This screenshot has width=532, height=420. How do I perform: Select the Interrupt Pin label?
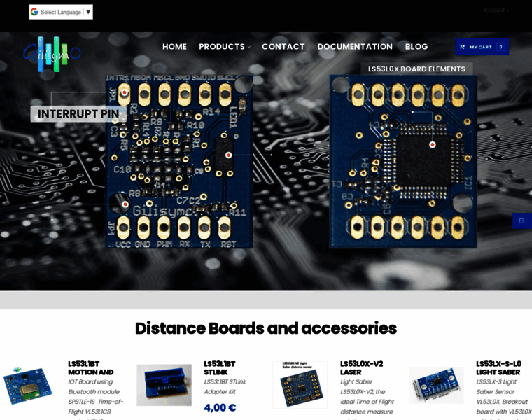(x=78, y=113)
